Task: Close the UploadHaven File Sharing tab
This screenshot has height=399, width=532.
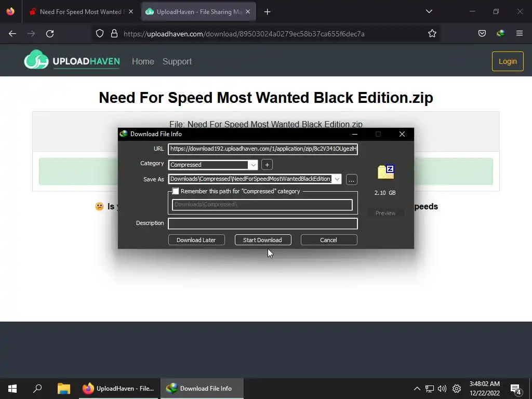Action: coord(248,11)
